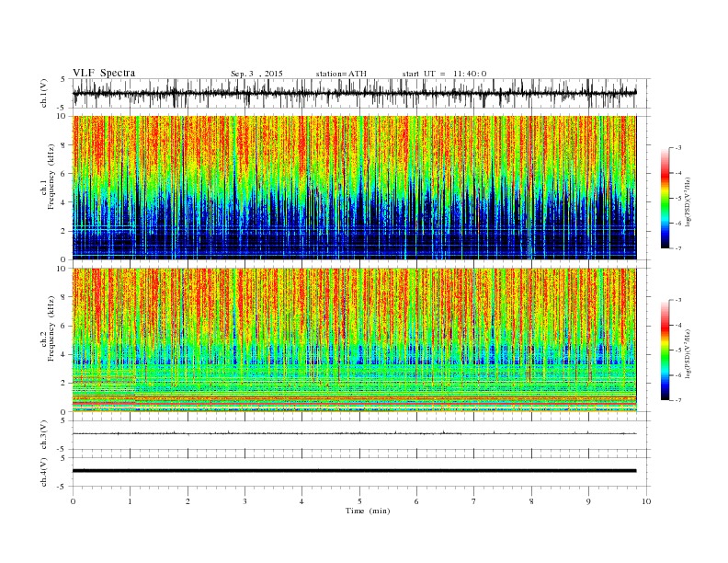Click inside the ch.1 spectrogram panel
The width and height of the screenshot is (728, 563).
(354, 188)
